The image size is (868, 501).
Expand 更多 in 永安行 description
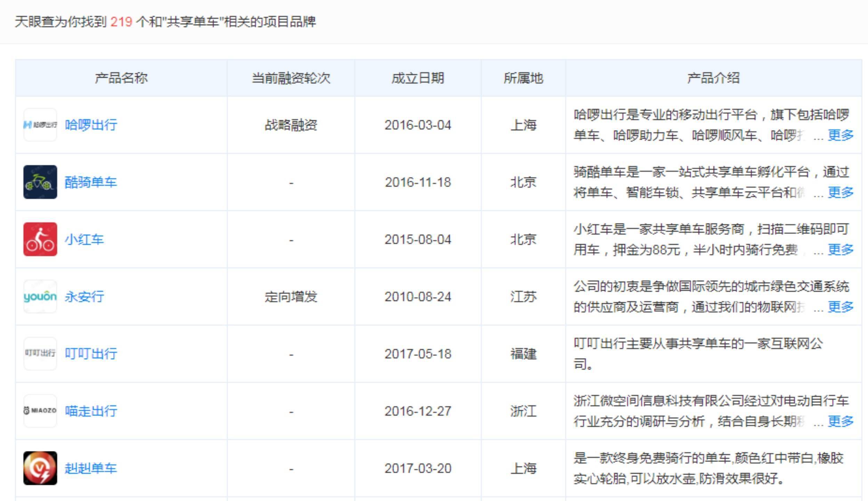tap(841, 307)
